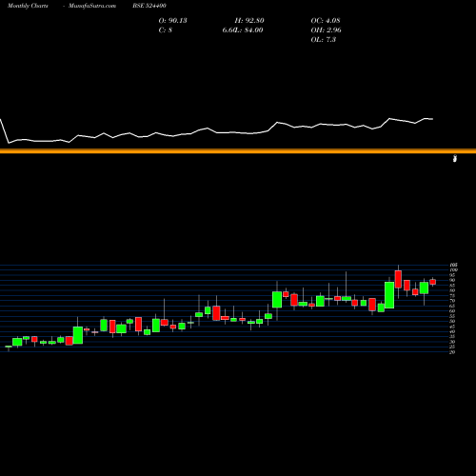Image resolution: width=476 pixels, height=476 pixels.
Task: Click the 95 price axis label
Action: click(453, 275)
